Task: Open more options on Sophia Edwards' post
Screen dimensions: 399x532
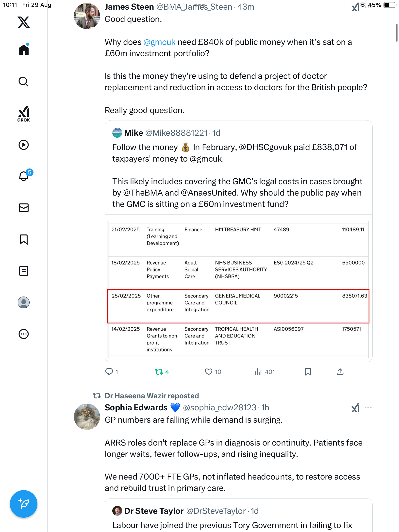Action: click(368, 408)
